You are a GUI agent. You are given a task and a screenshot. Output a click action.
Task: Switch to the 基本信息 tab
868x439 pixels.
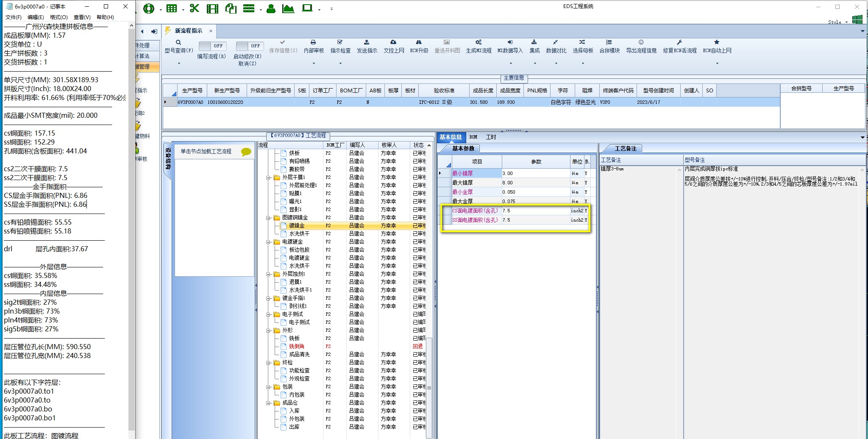pyautogui.click(x=451, y=137)
